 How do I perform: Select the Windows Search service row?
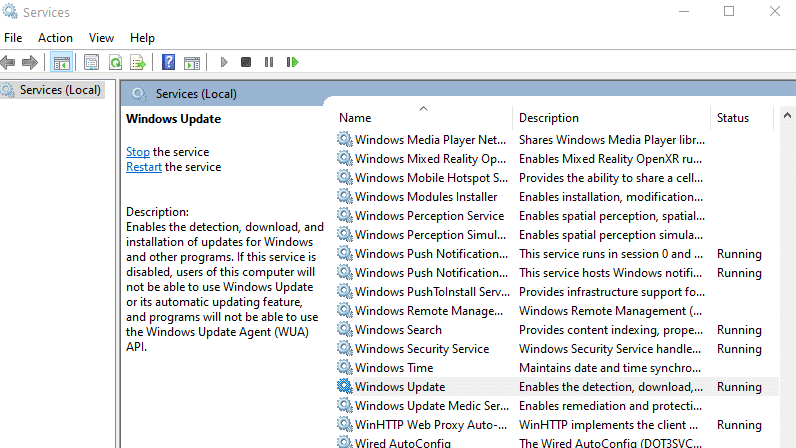click(x=397, y=330)
